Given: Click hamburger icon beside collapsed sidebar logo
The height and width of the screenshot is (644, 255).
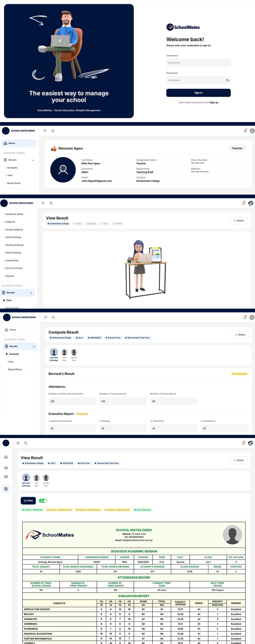Looking at the screenshot, I should tap(18, 443).
